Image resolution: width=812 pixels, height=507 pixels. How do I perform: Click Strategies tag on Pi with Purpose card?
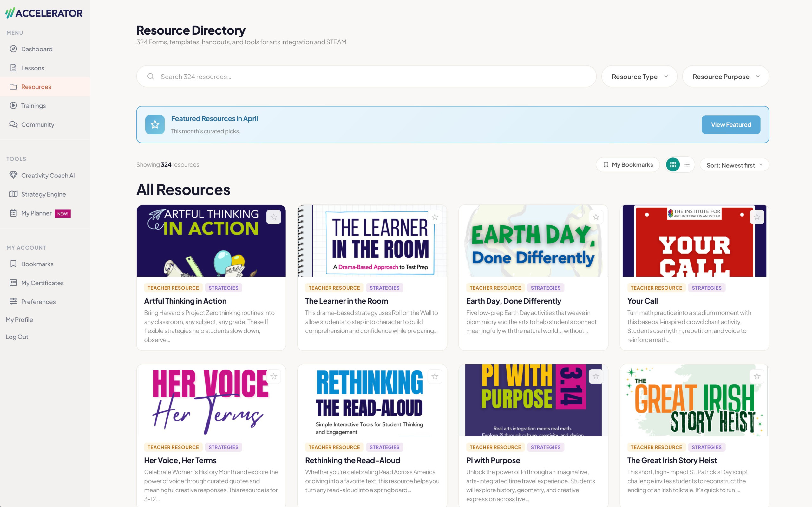point(545,447)
